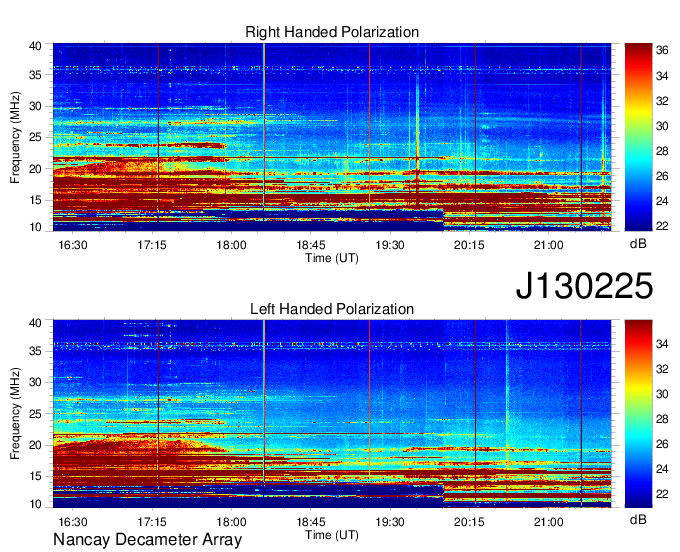This screenshot has height=552, width=680.
Task: Click the large "J130225" date label
Action: [584, 285]
